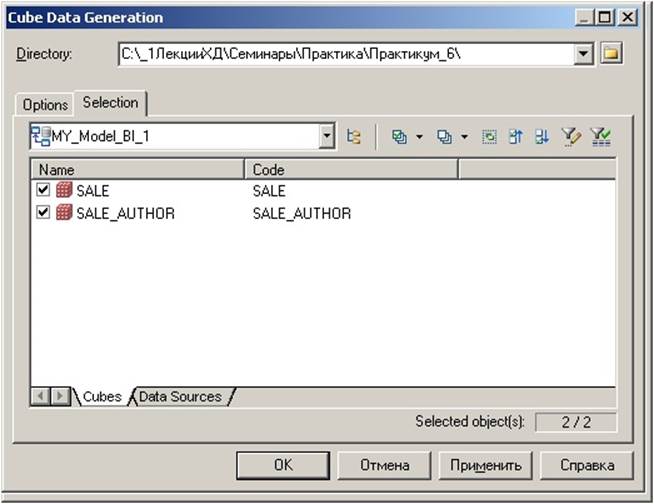Viewport: 654px width, 504px height.
Task: Open help with Справка button
Action: (587, 465)
